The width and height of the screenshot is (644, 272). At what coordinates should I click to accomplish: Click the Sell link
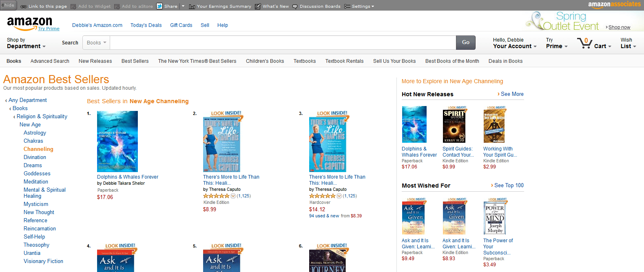(205, 25)
